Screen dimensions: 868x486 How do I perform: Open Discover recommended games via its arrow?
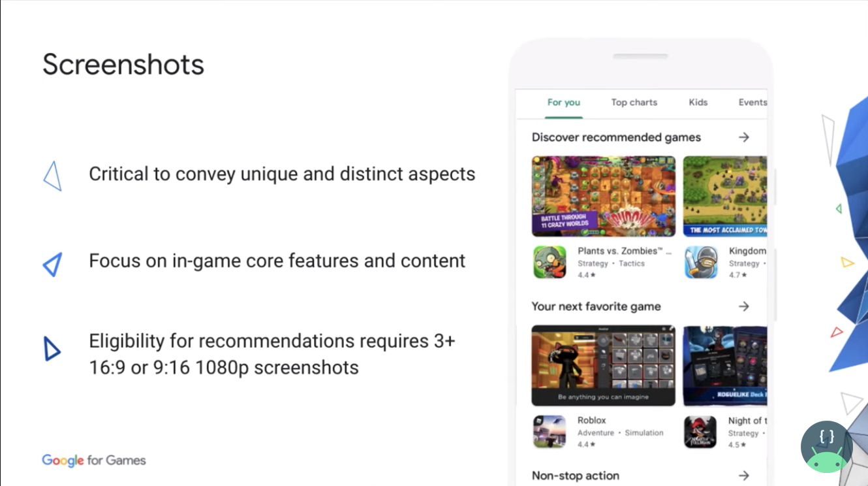click(744, 137)
